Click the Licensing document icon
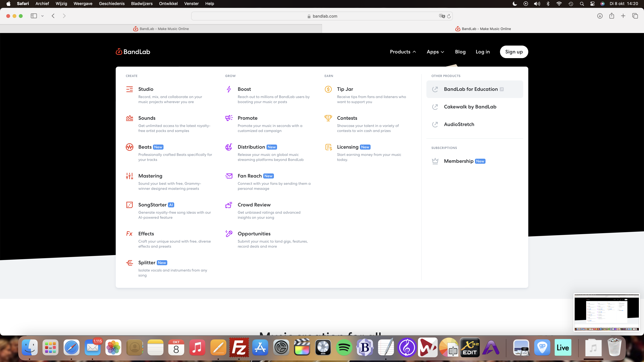 (x=328, y=147)
